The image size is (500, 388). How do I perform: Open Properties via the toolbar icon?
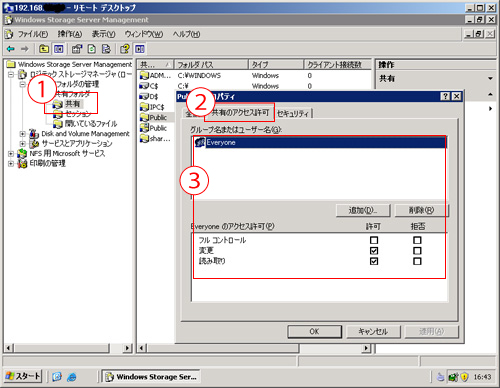click(77, 49)
